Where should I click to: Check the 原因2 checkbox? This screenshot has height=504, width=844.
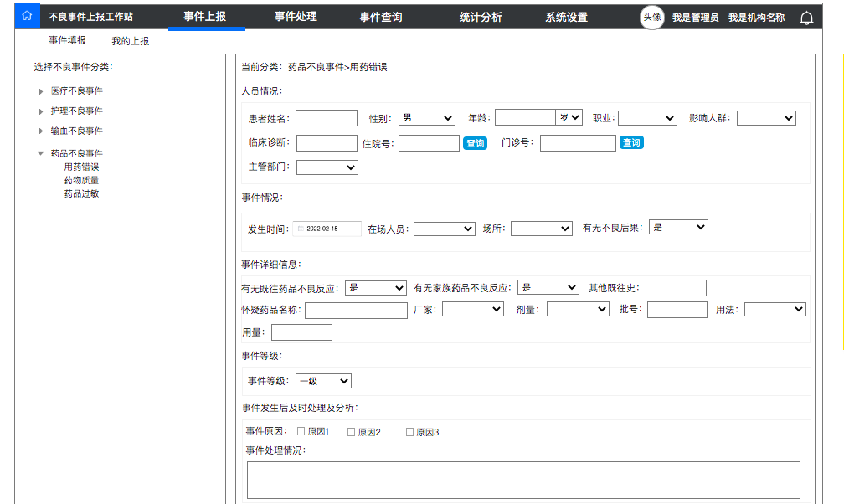point(351,432)
